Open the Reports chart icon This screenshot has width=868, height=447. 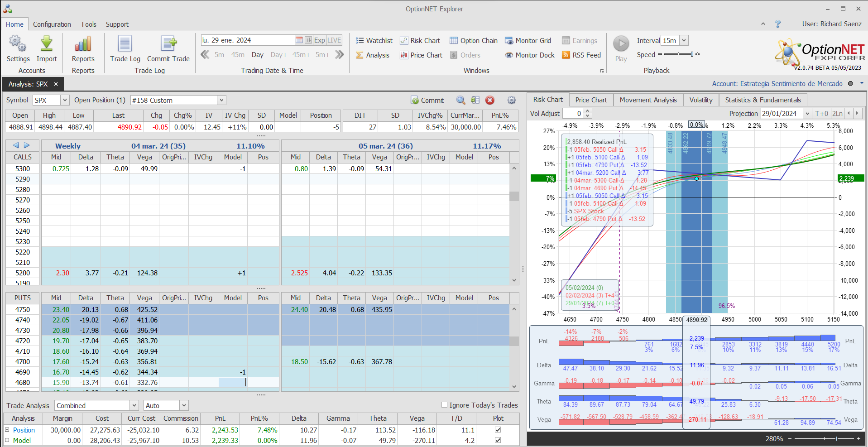point(83,44)
